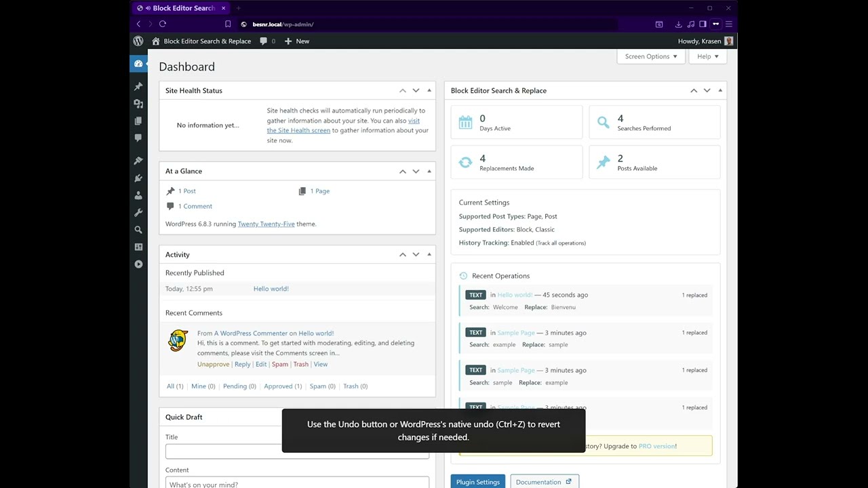Open the PRO version upgrade link
This screenshot has height=488, width=868.
pyautogui.click(x=656, y=446)
